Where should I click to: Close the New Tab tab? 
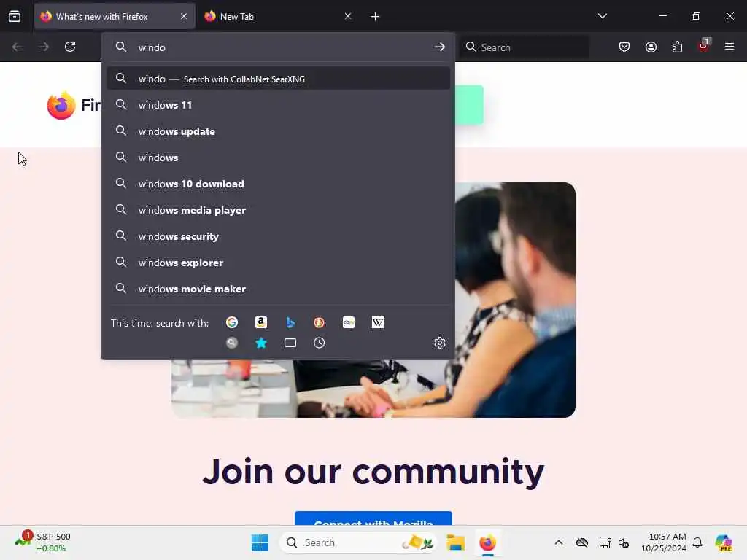pyautogui.click(x=348, y=16)
